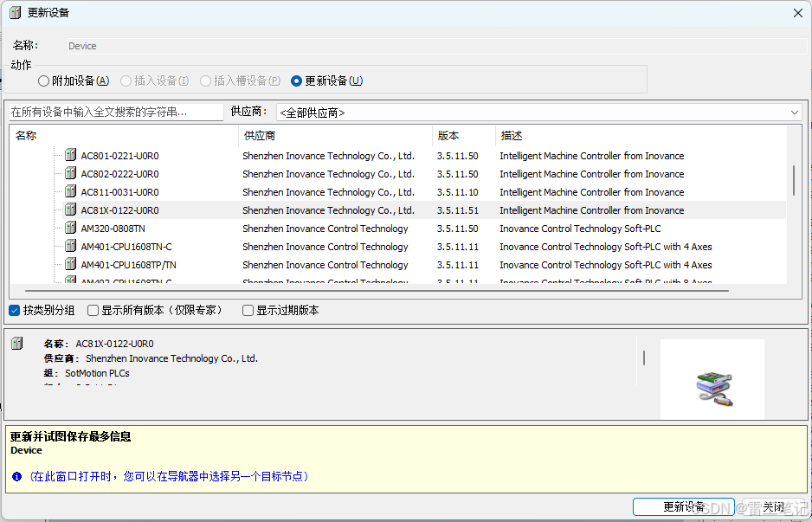Click the device icon beside AC811-0031-U0R0
Image resolution: width=812 pixels, height=522 pixels.
tap(70, 191)
